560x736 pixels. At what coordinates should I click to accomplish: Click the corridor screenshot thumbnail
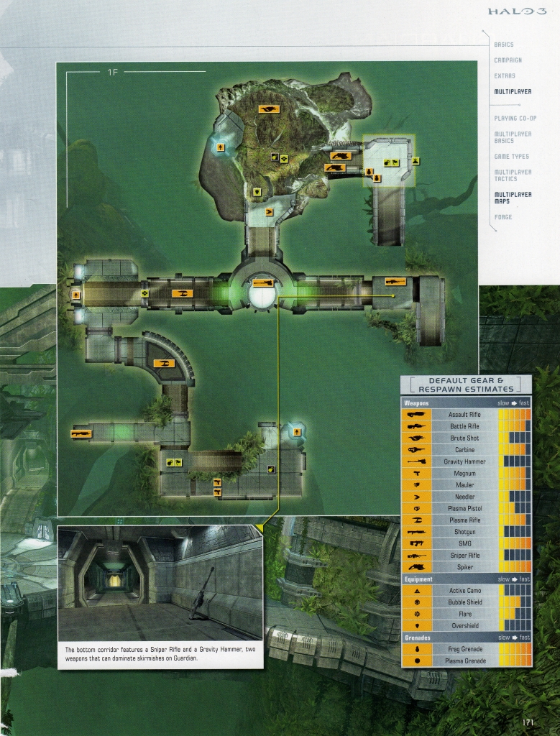click(160, 582)
